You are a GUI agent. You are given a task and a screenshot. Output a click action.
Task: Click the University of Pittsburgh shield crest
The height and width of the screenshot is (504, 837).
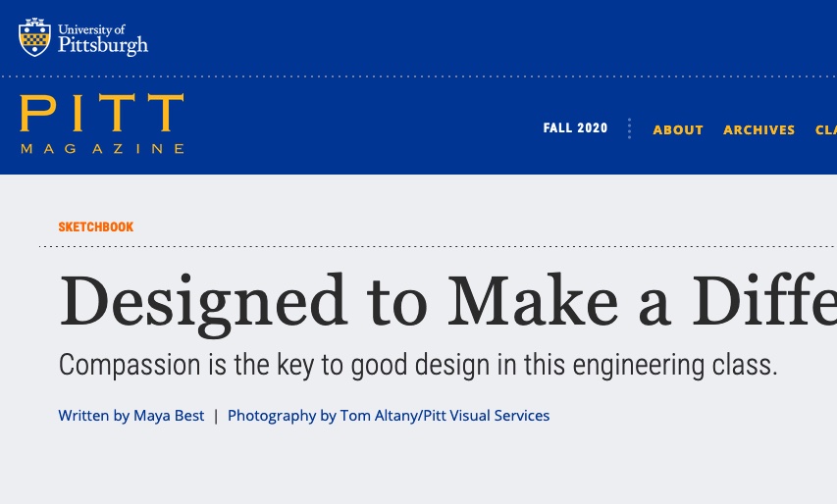click(34, 37)
